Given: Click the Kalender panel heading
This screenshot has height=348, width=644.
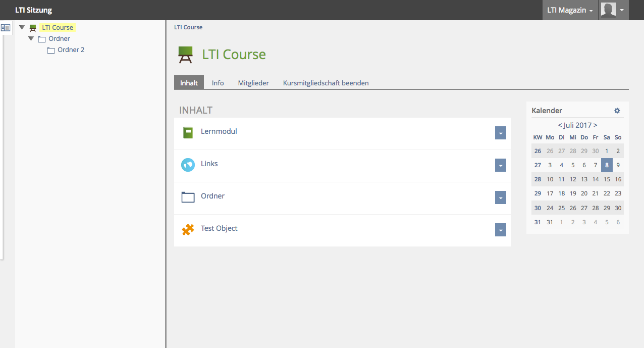Looking at the screenshot, I should click(x=547, y=111).
